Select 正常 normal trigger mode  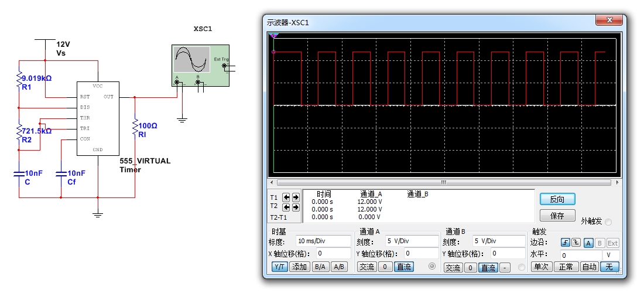point(566,267)
